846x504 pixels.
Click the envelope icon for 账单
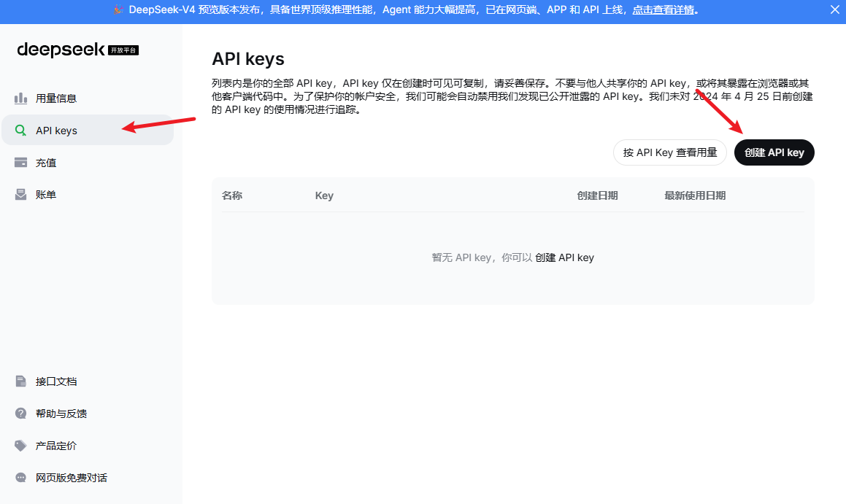20,195
